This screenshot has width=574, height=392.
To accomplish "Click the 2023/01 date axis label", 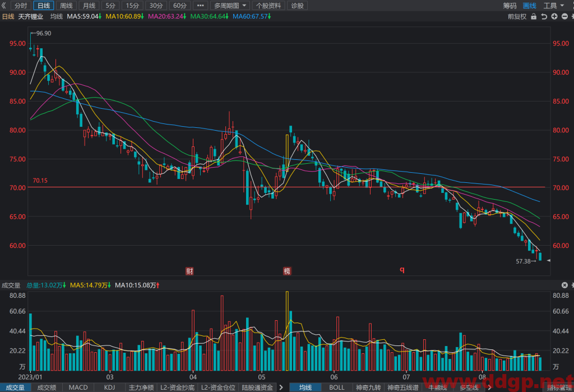I will [30, 377].
